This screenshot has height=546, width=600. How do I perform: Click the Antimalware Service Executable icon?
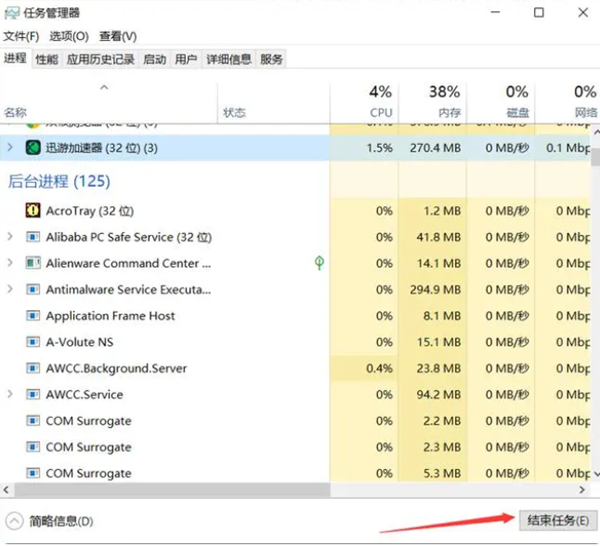(33, 289)
